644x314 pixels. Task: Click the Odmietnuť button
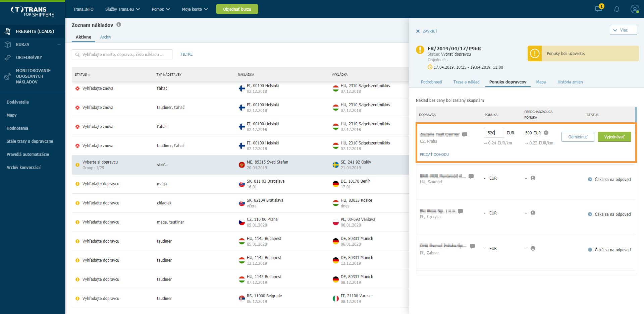(578, 137)
